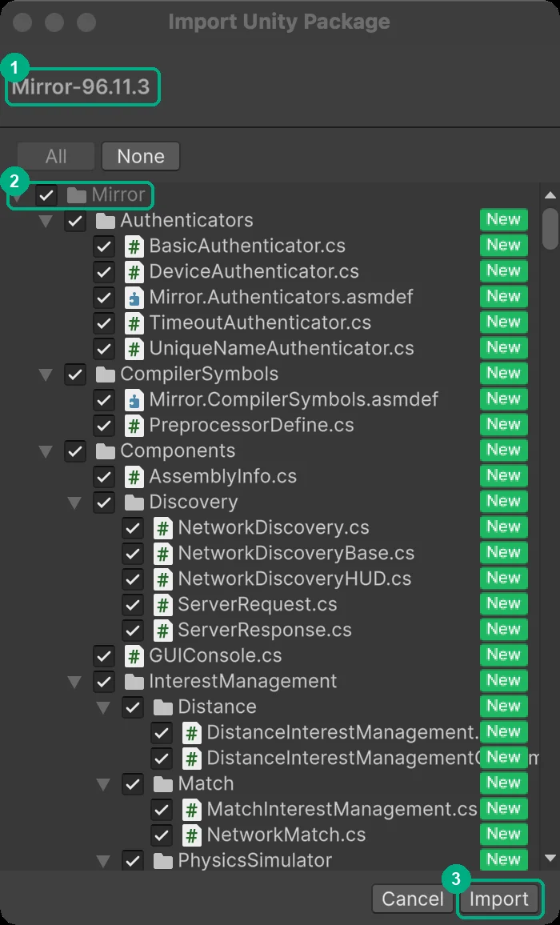Uncheck the ServerRequest.cs checkbox
The width and height of the screenshot is (560, 925).
(132, 604)
